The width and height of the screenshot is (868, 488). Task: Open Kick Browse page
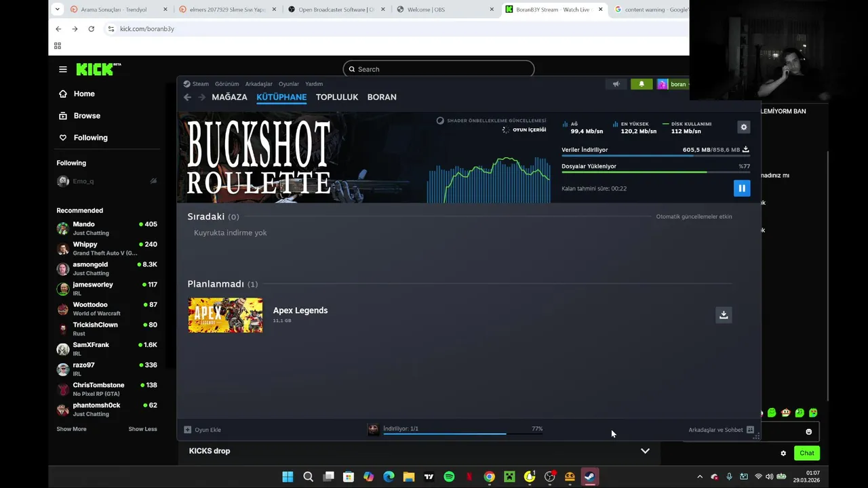click(x=79, y=116)
